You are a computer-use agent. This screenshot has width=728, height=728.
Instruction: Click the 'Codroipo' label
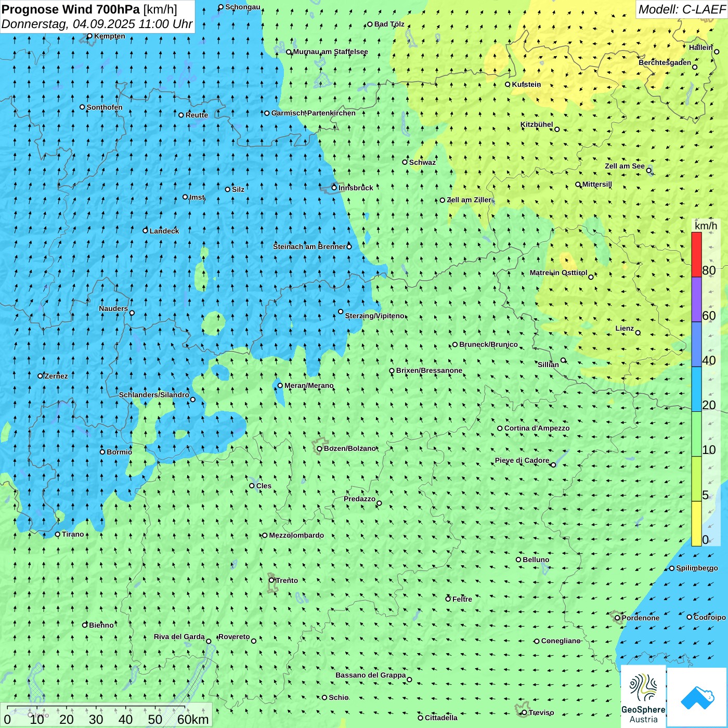point(710,617)
